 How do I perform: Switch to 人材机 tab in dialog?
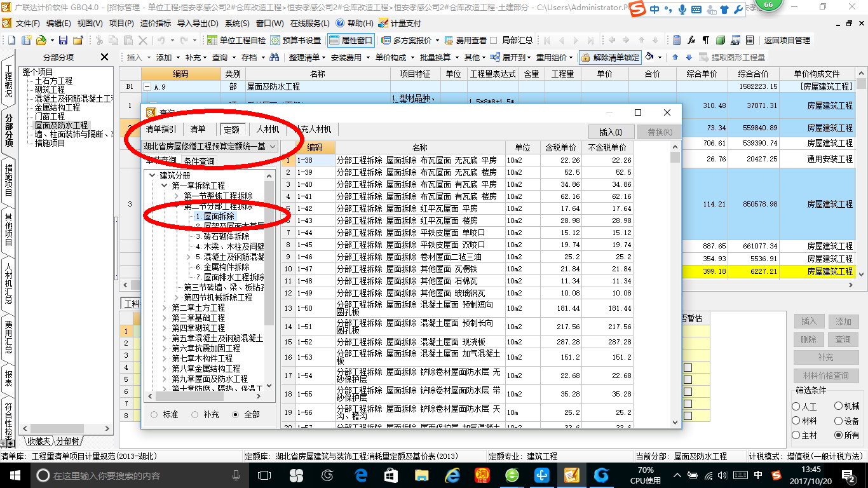coord(268,129)
